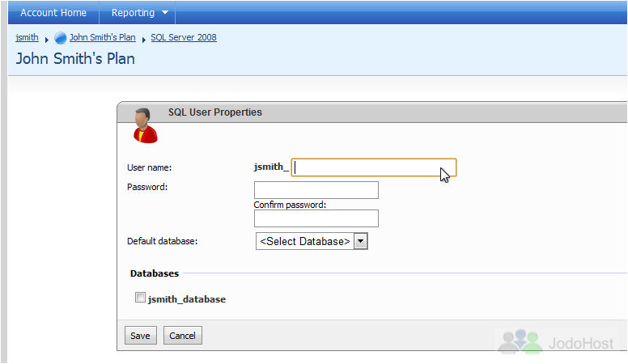The height and width of the screenshot is (364, 628).
Task: Follow the jsmith breadcrumb link
Action: click(28, 37)
